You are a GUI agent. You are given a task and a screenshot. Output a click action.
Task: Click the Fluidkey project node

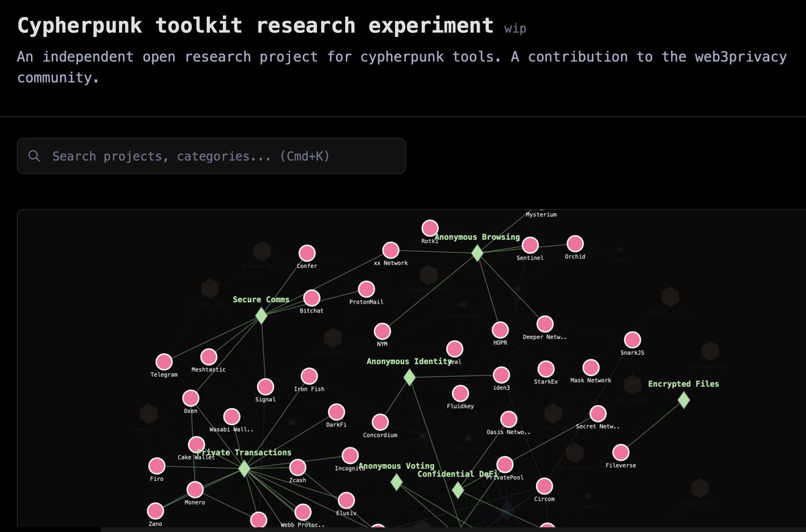tap(460, 394)
